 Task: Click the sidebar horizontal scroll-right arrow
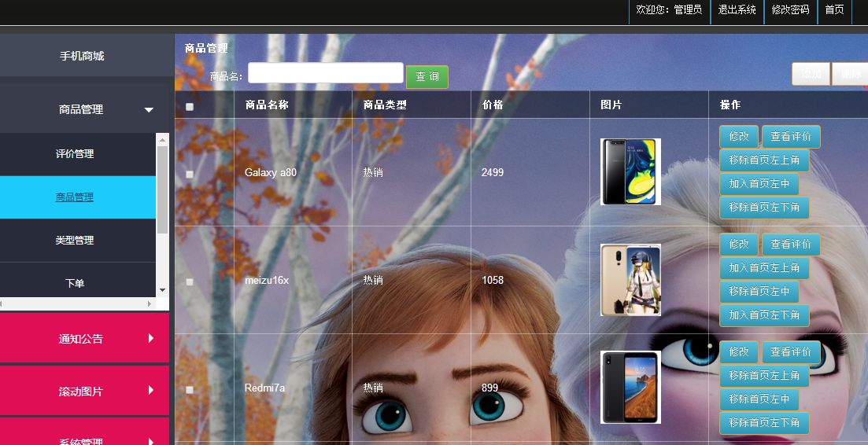(x=149, y=304)
